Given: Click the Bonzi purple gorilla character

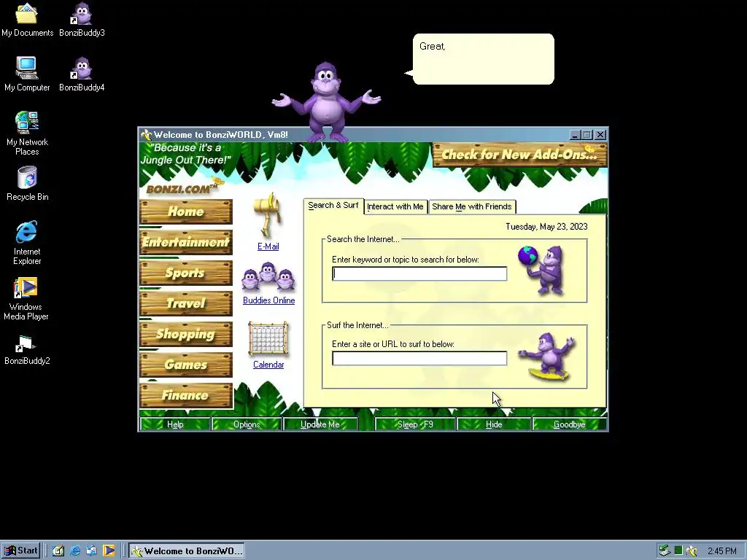Looking at the screenshot, I should coord(326,102).
